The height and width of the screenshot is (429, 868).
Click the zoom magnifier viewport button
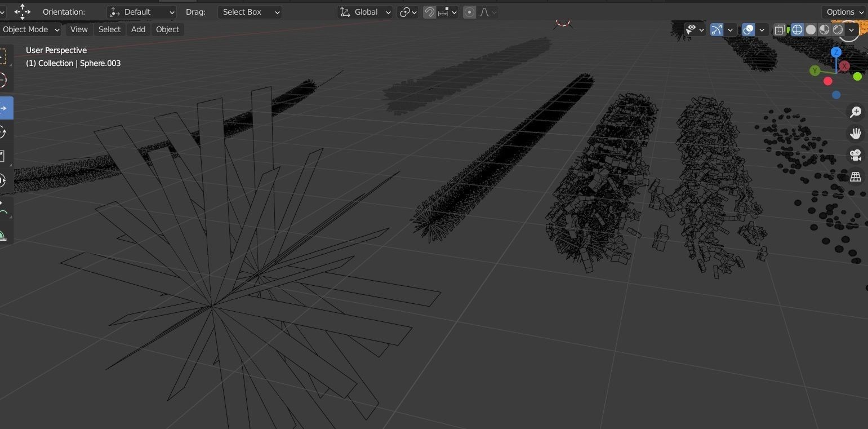856,112
